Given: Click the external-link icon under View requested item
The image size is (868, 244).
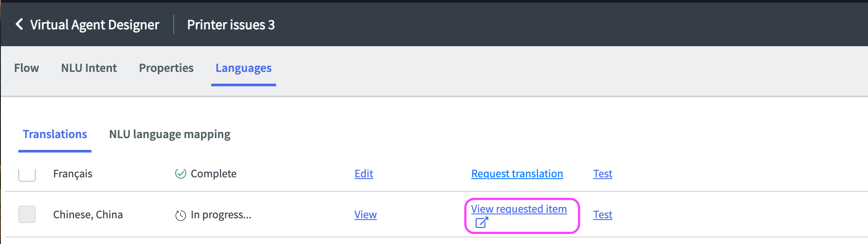Looking at the screenshot, I should pos(481,223).
